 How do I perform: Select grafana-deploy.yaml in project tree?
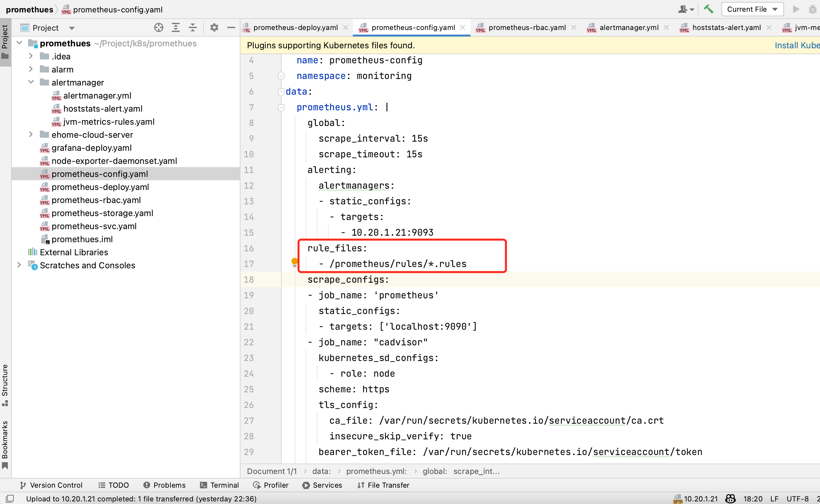tap(91, 148)
